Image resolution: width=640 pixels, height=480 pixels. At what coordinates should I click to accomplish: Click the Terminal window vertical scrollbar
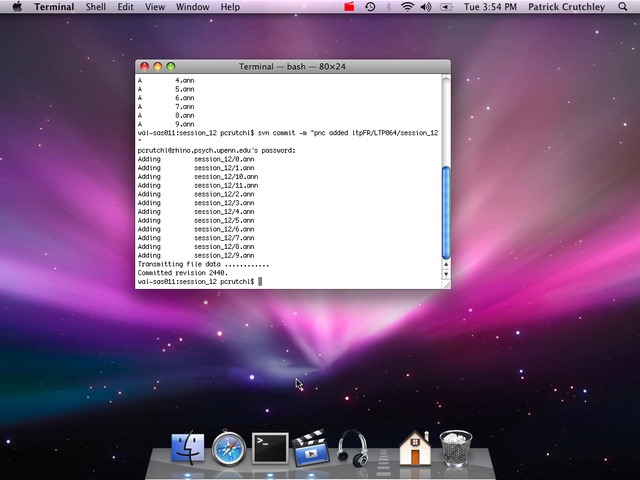[445, 200]
